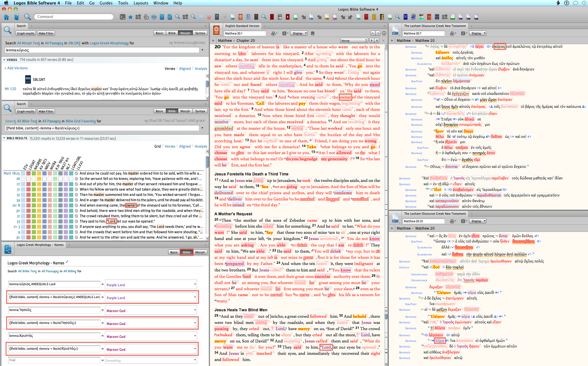
Task: Select the Morph search type in top panel
Action: point(185,33)
